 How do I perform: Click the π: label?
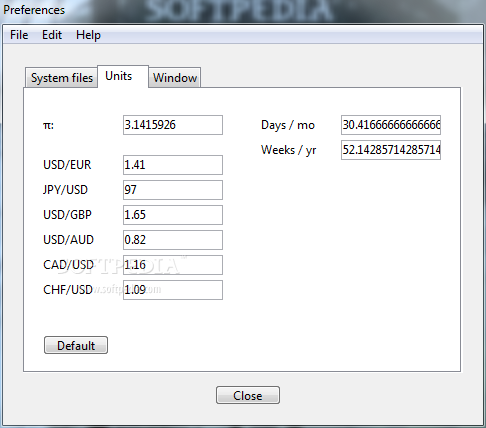(x=48, y=126)
